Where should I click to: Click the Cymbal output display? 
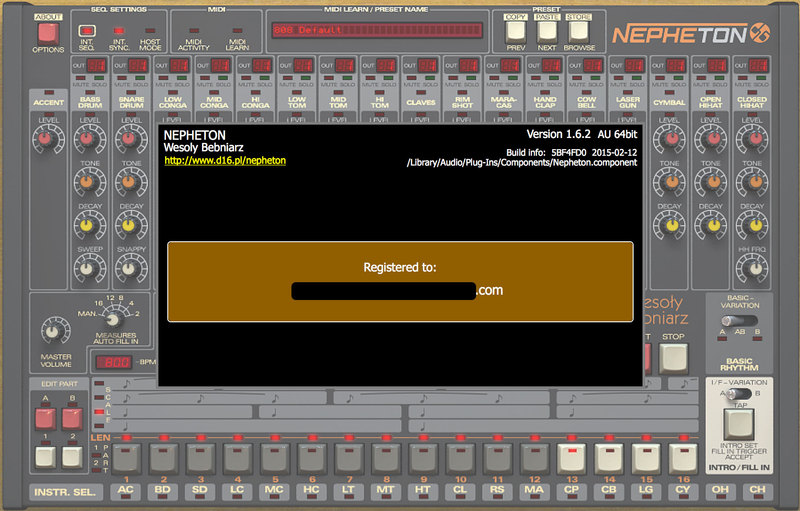[675, 65]
